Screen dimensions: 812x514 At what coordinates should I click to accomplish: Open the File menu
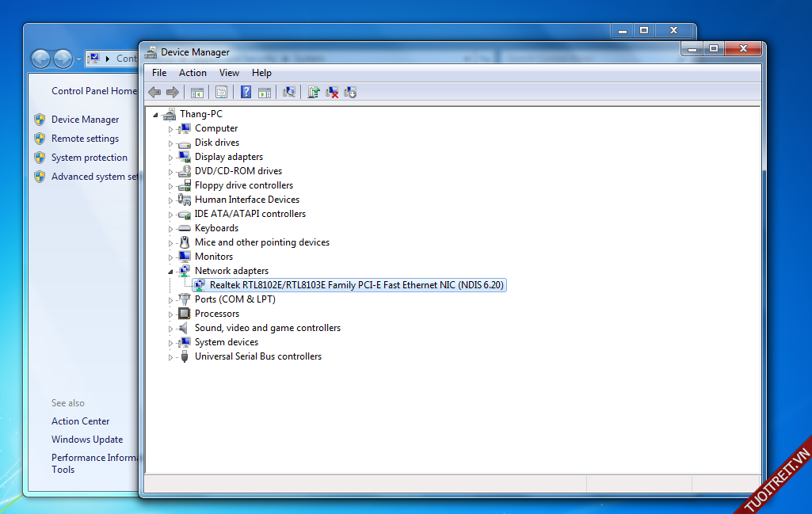click(159, 73)
